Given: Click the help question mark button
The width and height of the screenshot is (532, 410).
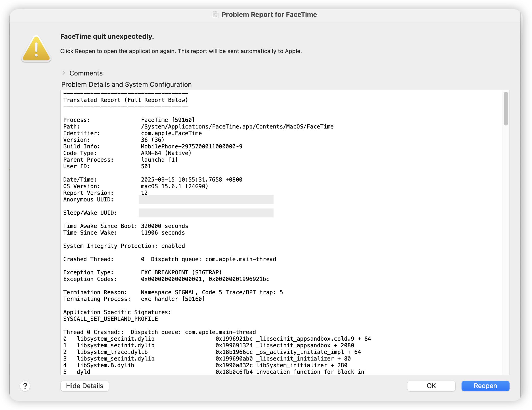Looking at the screenshot, I should (x=25, y=386).
